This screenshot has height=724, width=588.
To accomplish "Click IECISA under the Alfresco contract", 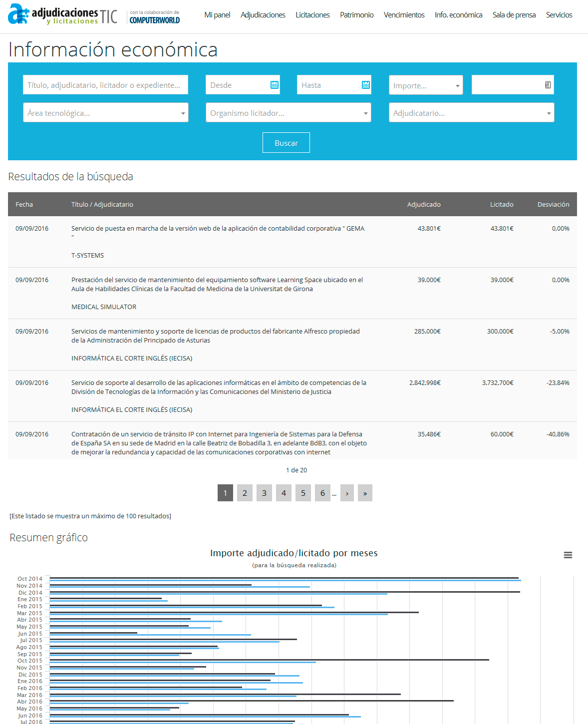I will tap(132, 358).
